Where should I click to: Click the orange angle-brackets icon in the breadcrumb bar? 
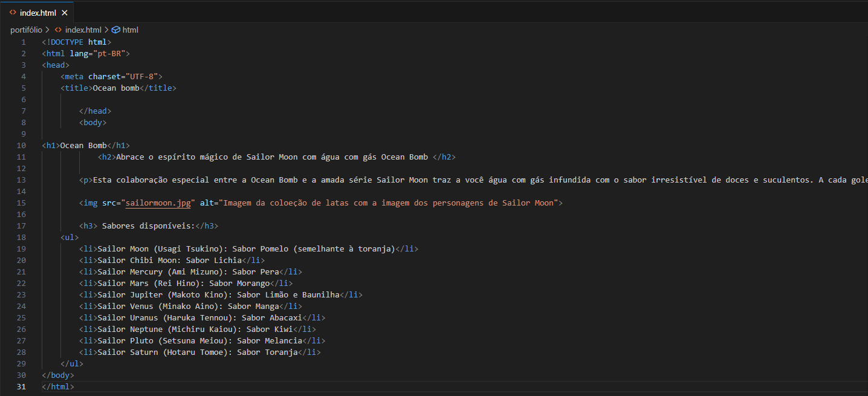click(57, 29)
